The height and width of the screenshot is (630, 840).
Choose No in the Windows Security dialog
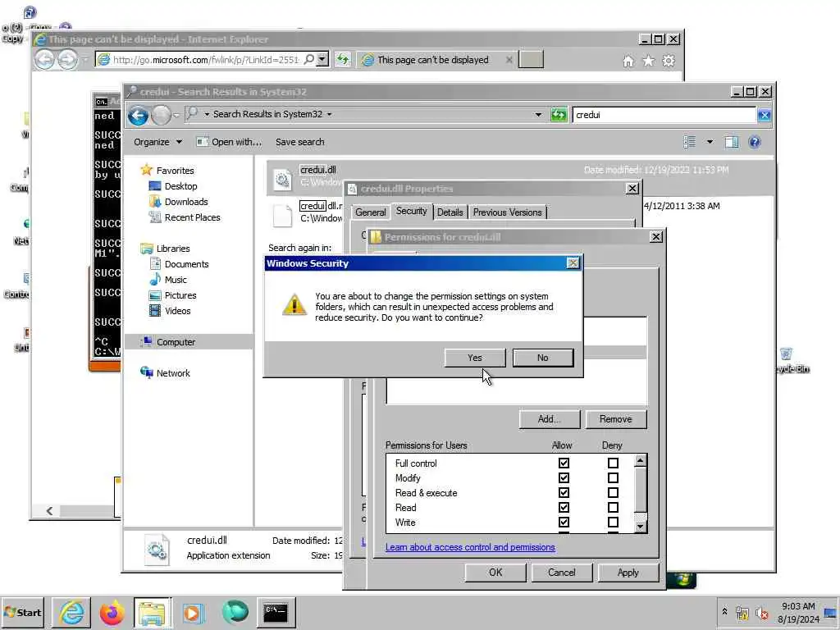pos(543,358)
